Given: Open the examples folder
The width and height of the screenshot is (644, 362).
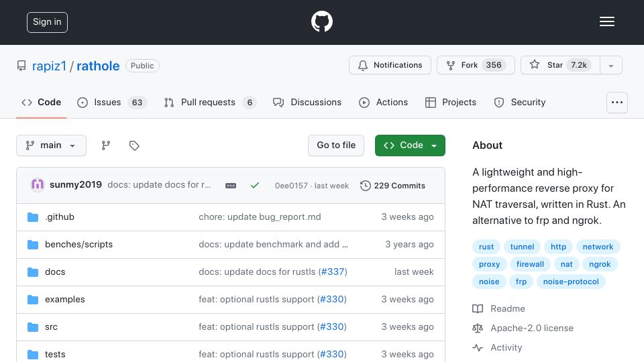Looking at the screenshot, I should [x=65, y=299].
